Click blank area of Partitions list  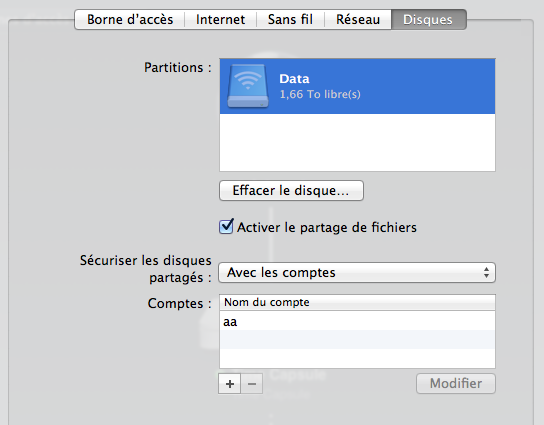click(357, 142)
